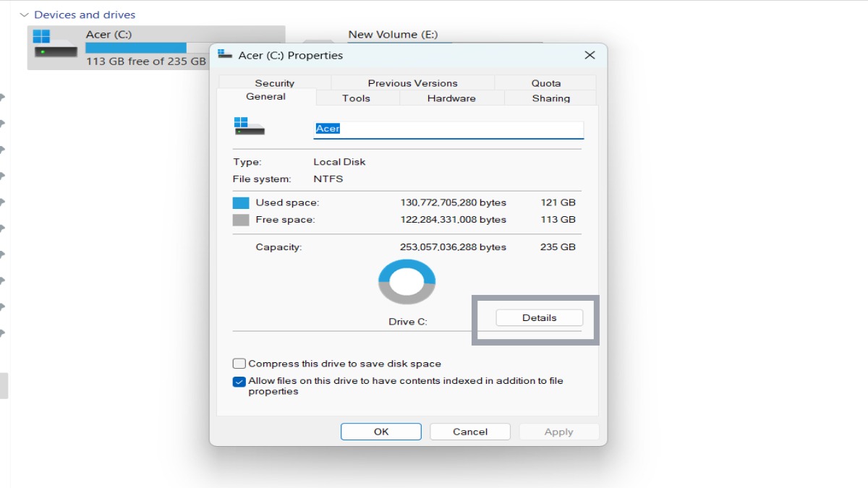Click the "Local Disk" type value
The image size is (868, 488).
[x=339, y=162]
